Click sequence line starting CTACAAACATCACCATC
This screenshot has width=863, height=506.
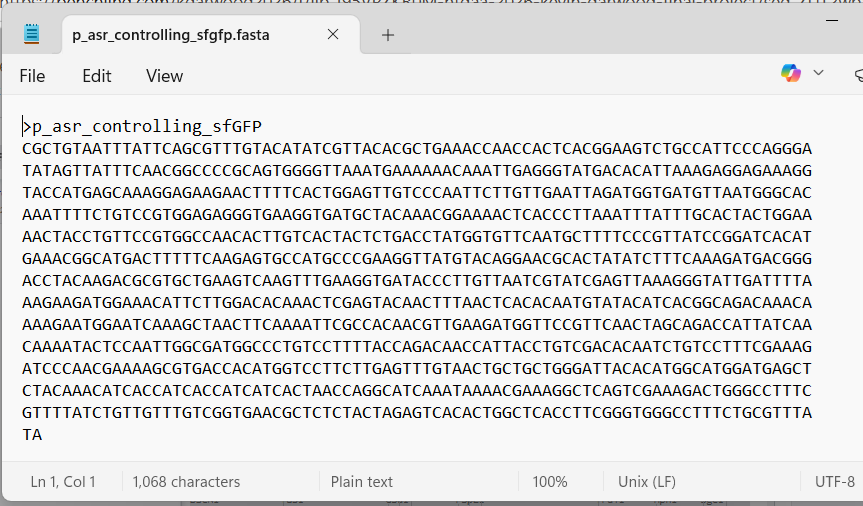pos(417,391)
